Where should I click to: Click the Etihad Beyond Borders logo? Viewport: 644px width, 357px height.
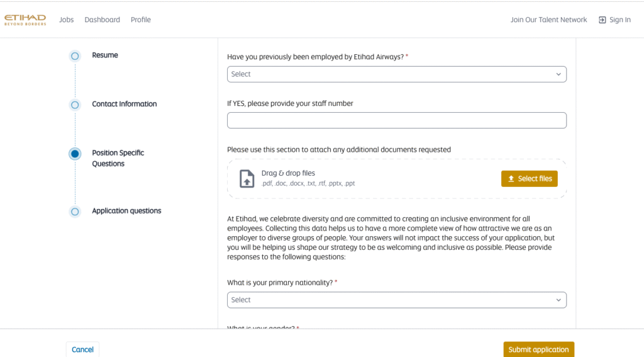25,20
